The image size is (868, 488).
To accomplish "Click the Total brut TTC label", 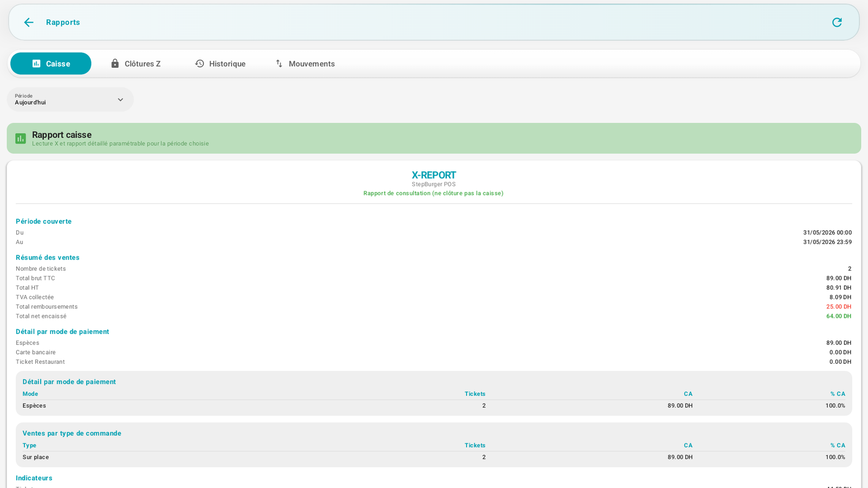I will pos(35,278).
